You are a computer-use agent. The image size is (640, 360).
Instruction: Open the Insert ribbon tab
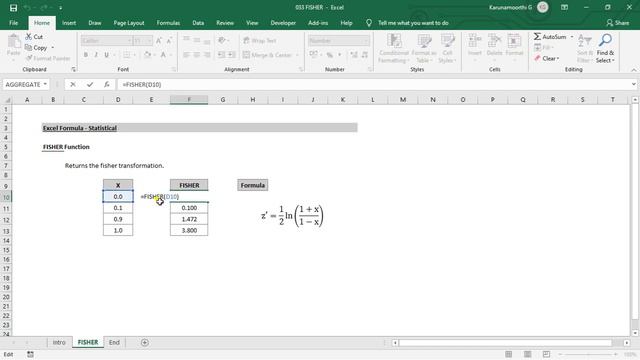pyautogui.click(x=69, y=23)
